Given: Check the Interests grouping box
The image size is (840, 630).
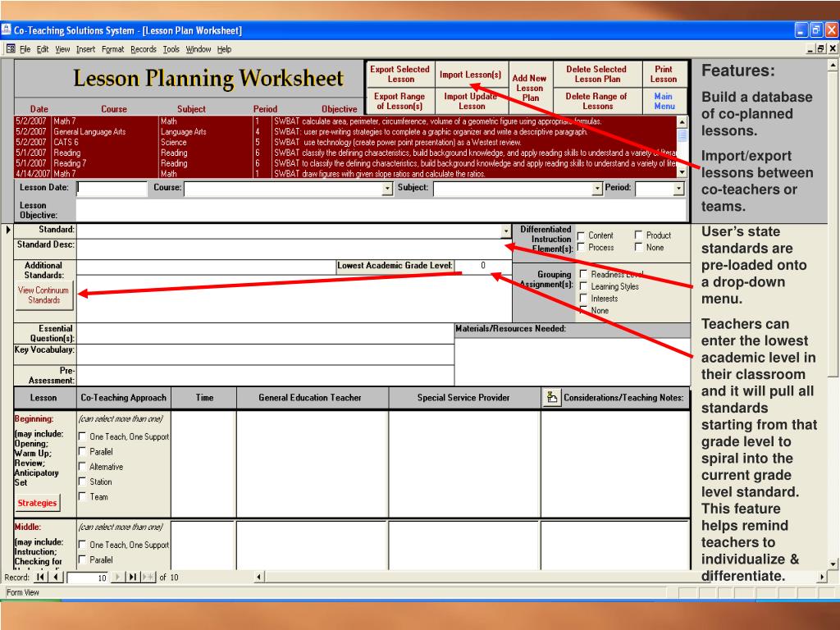Looking at the screenshot, I should pyautogui.click(x=583, y=299).
